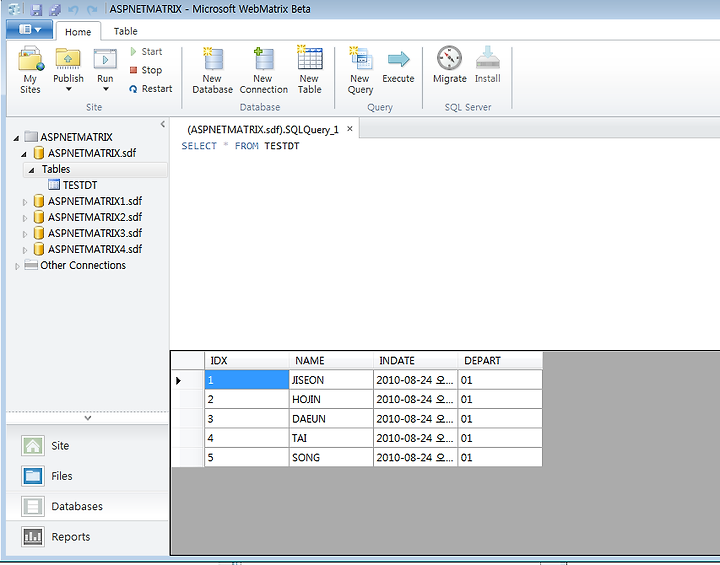Collapse the navigation pane with chevron
The image size is (720, 565).
[163, 124]
